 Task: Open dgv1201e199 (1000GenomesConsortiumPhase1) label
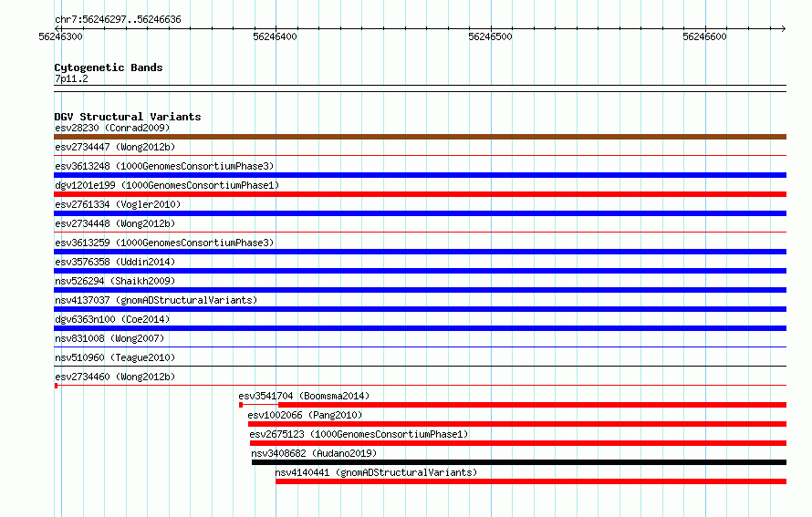coord(167,185)
